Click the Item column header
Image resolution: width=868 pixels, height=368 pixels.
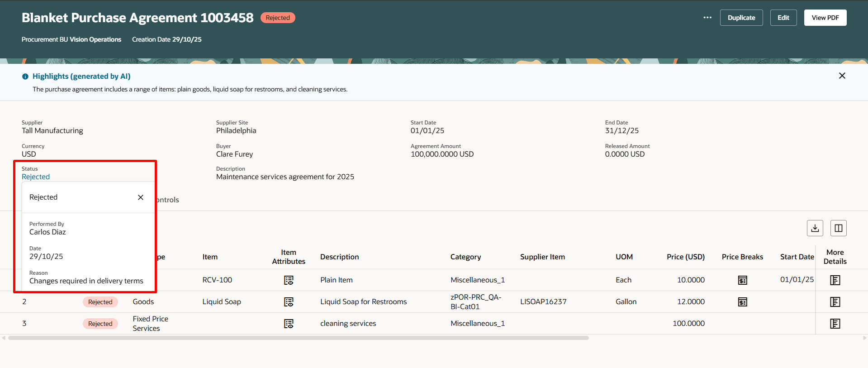tap(210, 257)
